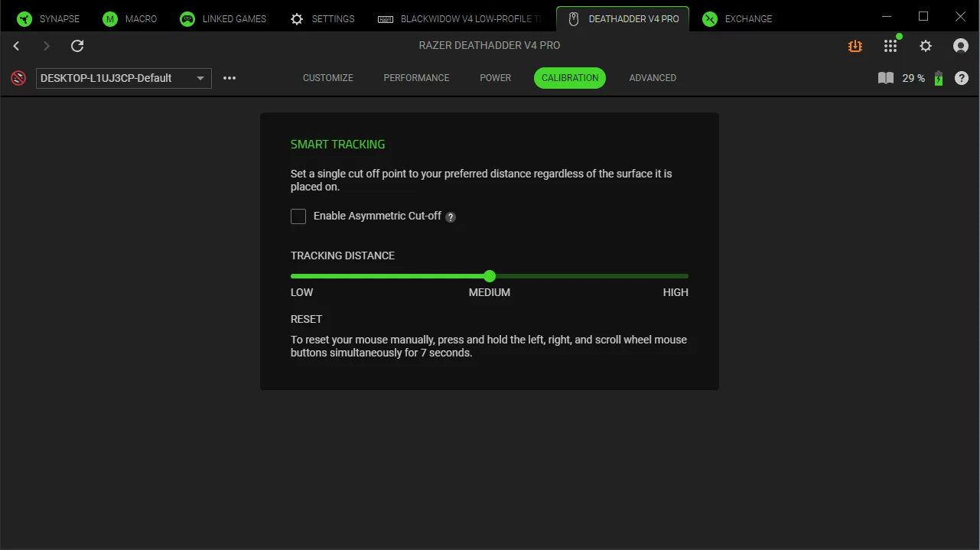Go forward with the right arrow
Screen dimensions: 980x550
point(47,46)
